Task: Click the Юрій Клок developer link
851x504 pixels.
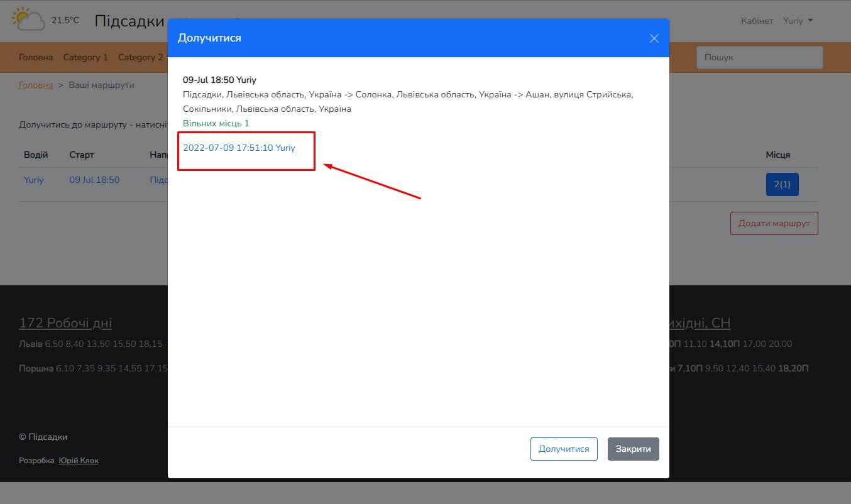Action: click(x=79, y=461)
